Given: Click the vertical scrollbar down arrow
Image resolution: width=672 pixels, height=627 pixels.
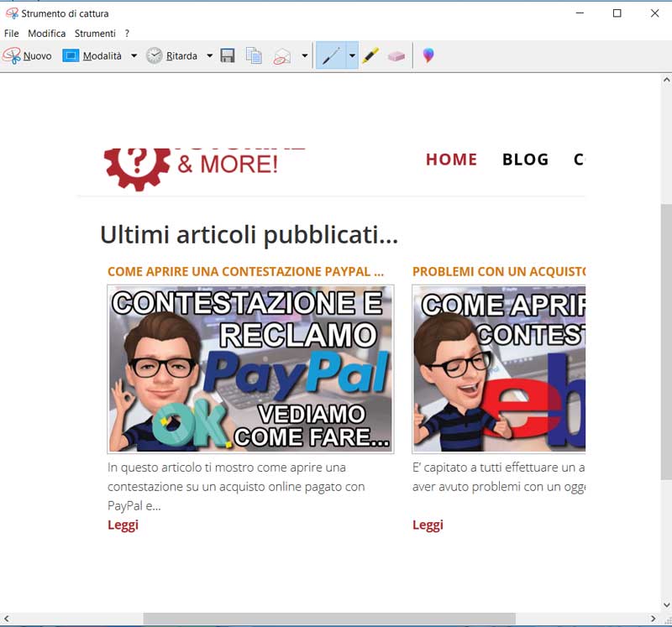Looking at the screenshot, I should click(666, 605).
